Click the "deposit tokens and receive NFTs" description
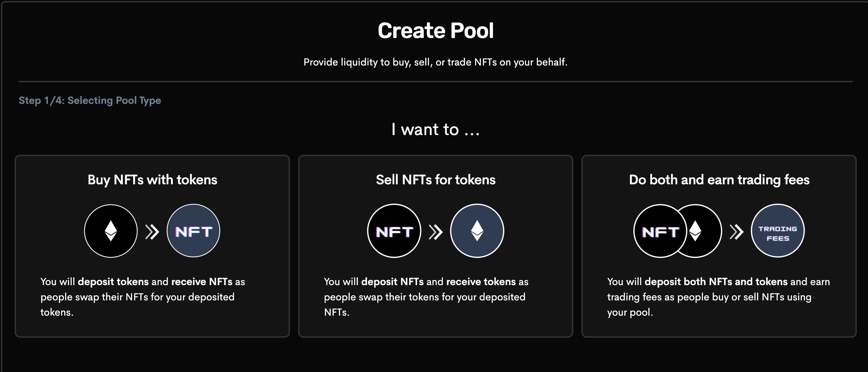The width and height of the screenshot is (868, 372). (x=143, y=297)
